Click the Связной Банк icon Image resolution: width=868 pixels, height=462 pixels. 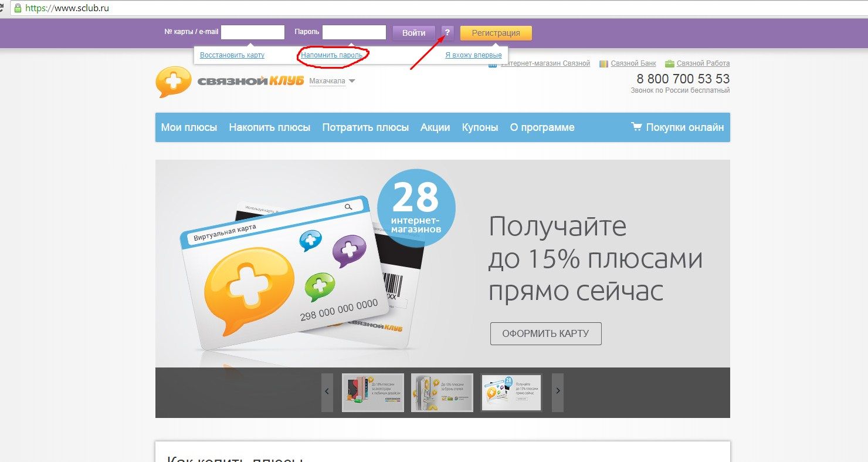(603, 63)
